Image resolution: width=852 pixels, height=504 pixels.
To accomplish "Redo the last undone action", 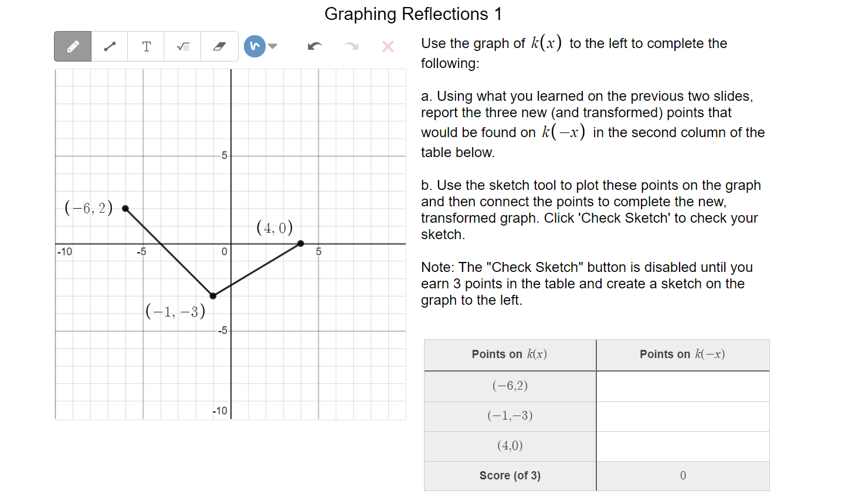I will point(351,46).
